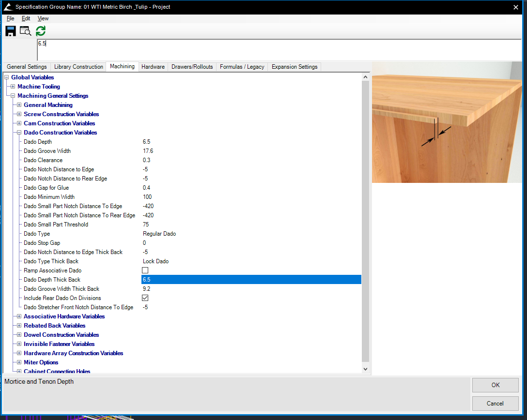Select Dado Gap for Glue value 0.4
The height and width of the screenshot is (420, 527).
(147, 188)
